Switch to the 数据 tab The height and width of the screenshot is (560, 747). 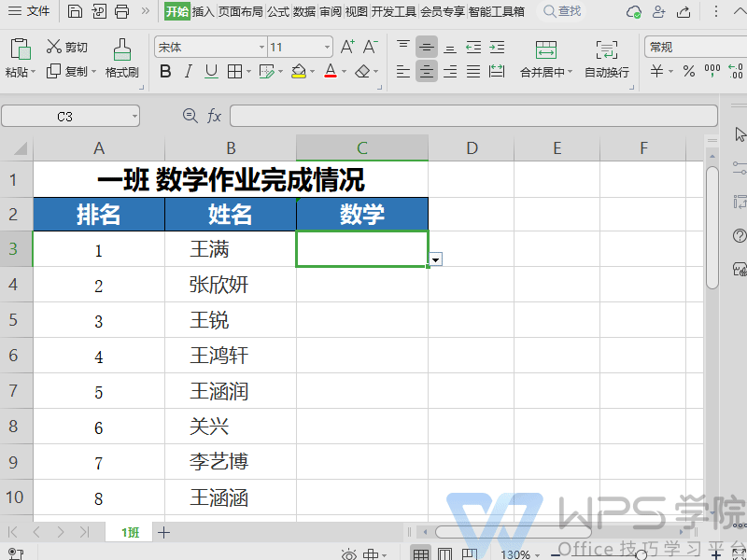[x=304, y=11]
